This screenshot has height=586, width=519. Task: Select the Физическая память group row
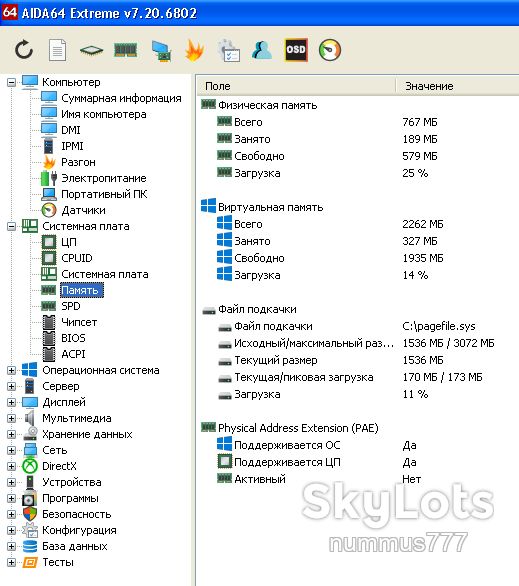tap(268, 105)
